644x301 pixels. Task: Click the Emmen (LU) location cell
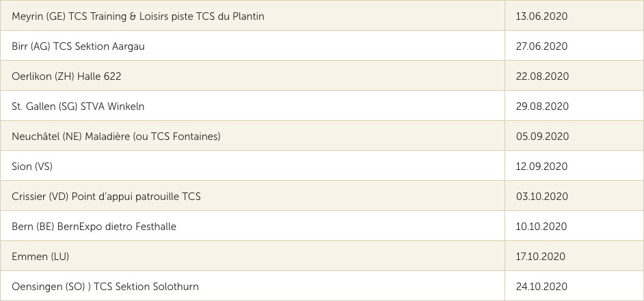click(x=40, y=257)
